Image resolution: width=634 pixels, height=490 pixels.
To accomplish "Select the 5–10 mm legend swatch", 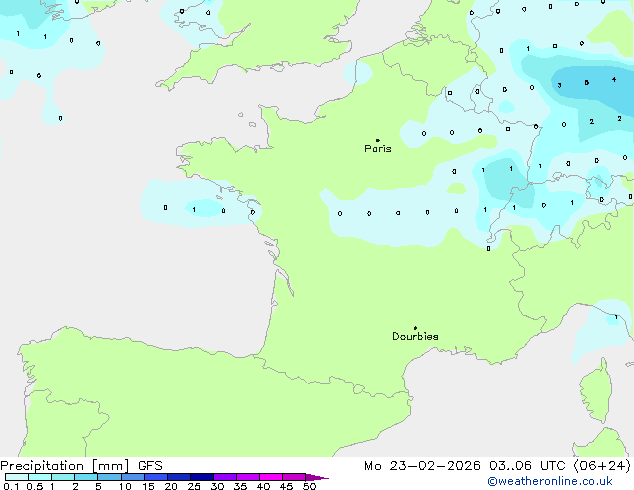I will (x=109, y=477).
